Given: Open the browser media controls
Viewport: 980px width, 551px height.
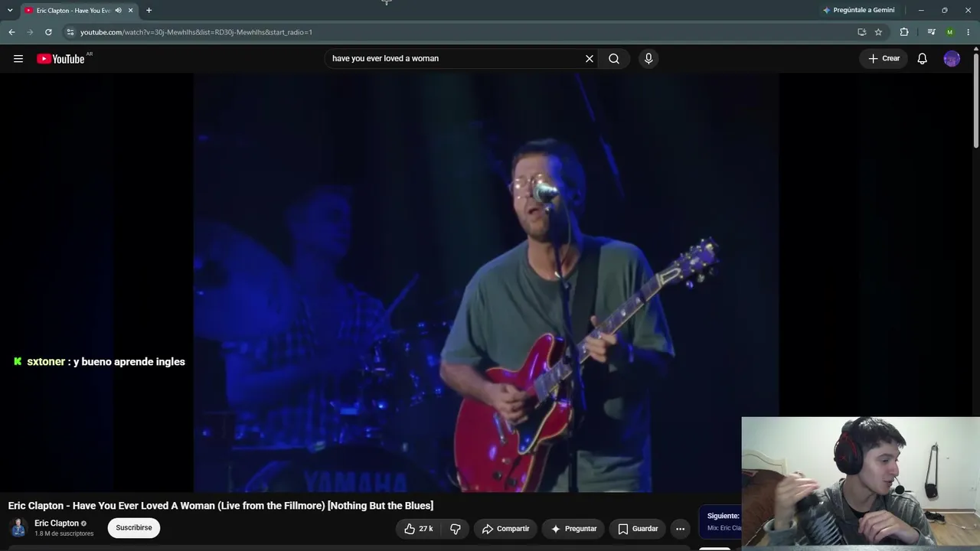Looking at the screenshot, I should coord(931,32).
